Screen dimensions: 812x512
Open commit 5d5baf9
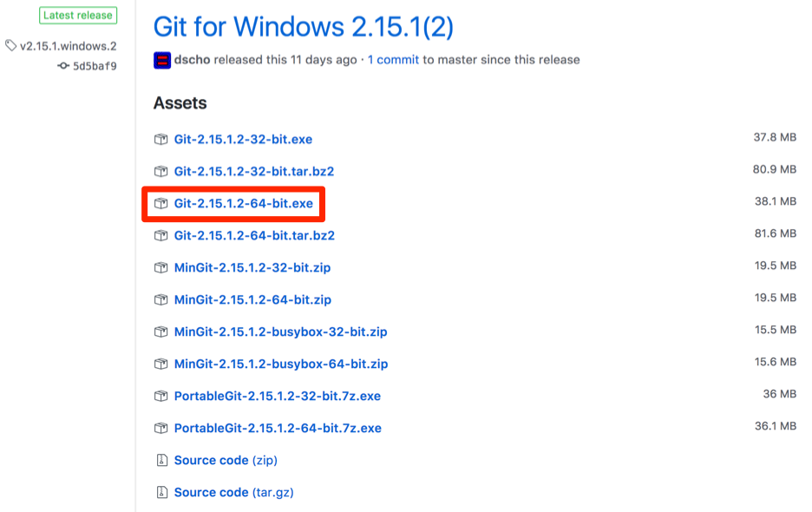point(95,66)
